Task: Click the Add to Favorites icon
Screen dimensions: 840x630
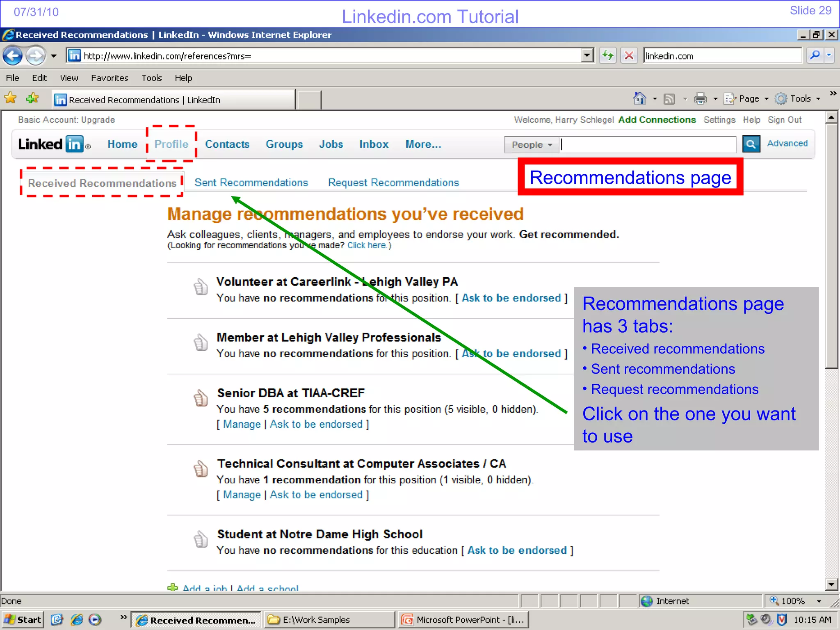Action: [x=32, y=99]
